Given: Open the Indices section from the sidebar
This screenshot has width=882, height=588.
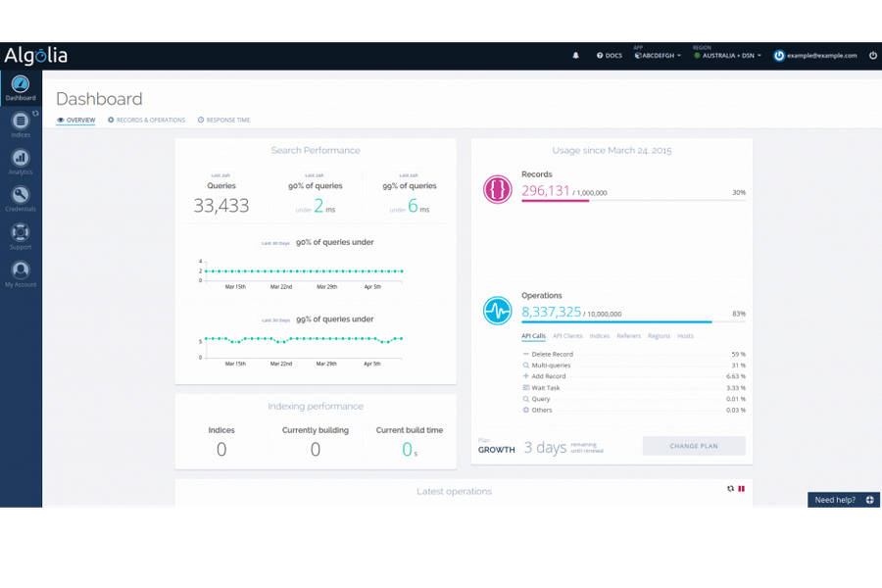Looking at the screenshot, I should tap(21, 120).
